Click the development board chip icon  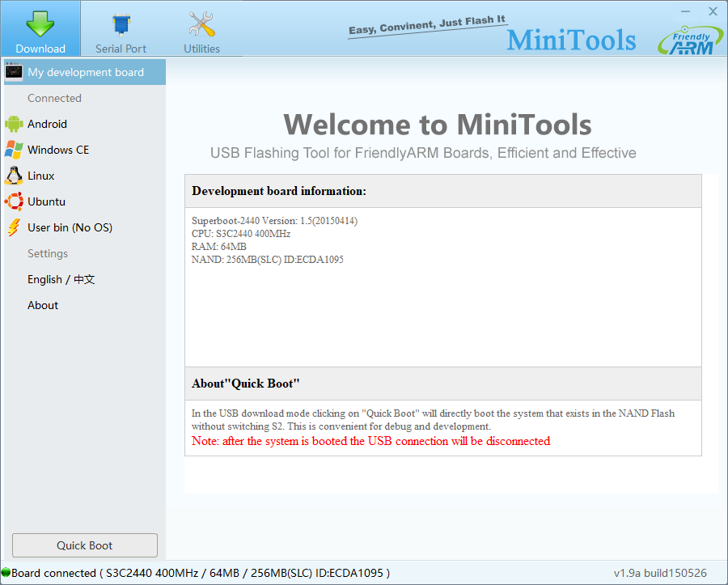14,72
